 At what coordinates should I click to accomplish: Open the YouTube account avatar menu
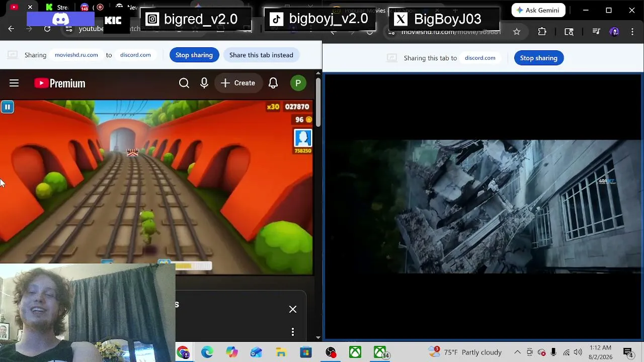pyautogui.click(x=298, y=83)
